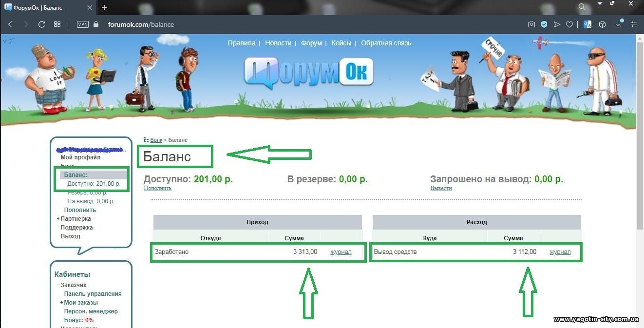Open a new tab with the plus icon
Image resolution: width=644 pixels, height=328 pixels.
(x=104, y=7)
